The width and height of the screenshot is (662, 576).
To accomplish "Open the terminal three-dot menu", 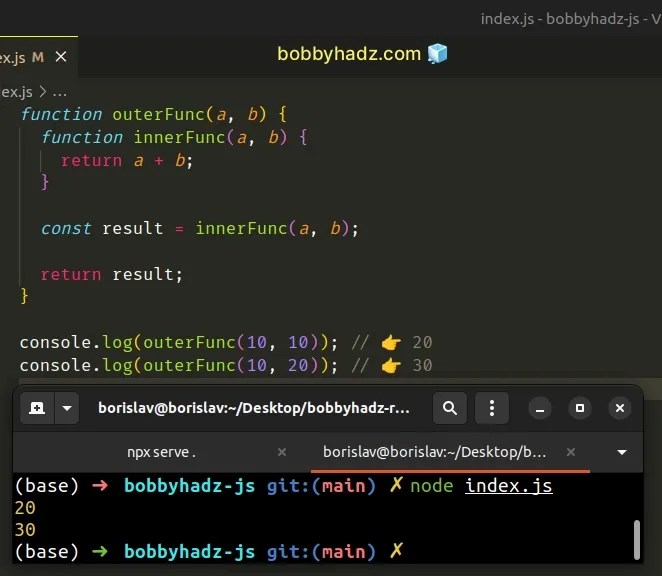I will pyautogui.click(x=491, y=408).
